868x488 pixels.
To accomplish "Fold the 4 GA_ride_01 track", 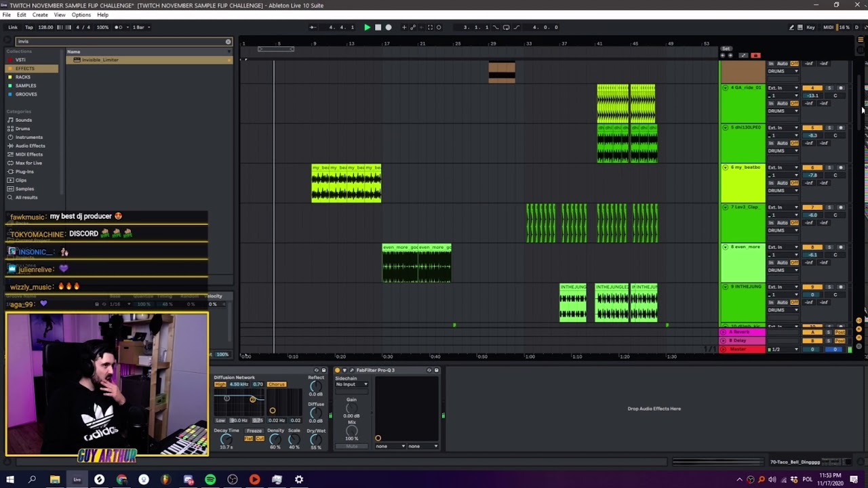I will (x=725, y=87).
